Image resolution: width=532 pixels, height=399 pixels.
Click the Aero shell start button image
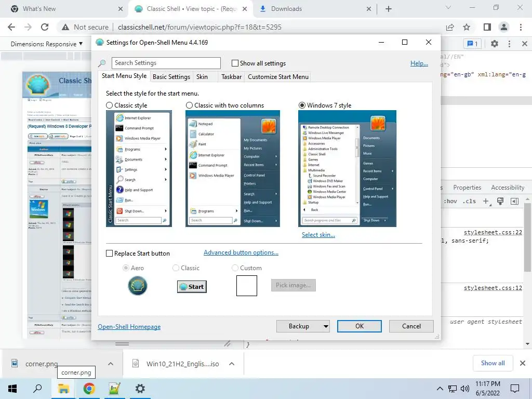click(x=137, y=286)
